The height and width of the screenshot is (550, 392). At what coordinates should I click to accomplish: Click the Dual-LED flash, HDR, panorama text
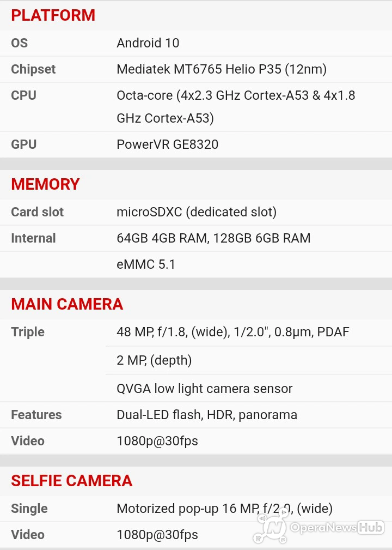207,415
